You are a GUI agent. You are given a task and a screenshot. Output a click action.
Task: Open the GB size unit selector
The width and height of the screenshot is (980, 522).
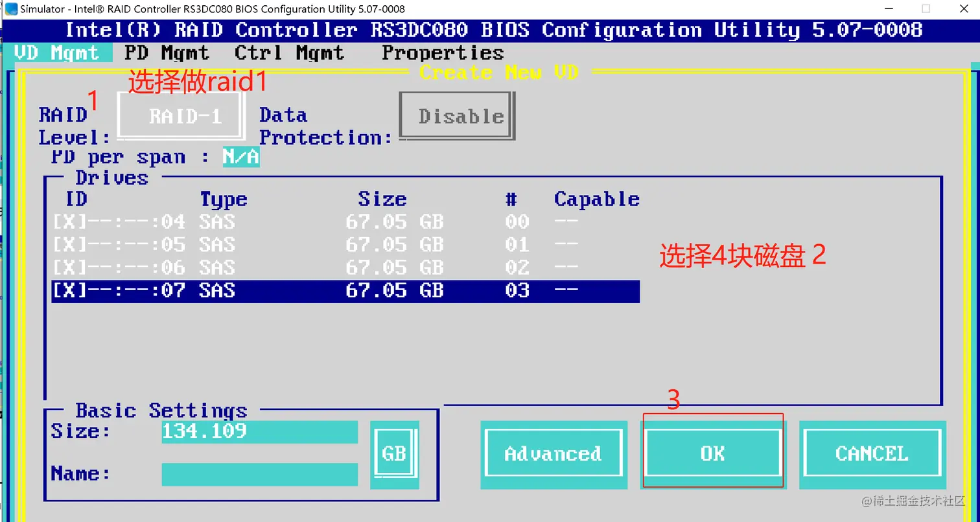395,454
